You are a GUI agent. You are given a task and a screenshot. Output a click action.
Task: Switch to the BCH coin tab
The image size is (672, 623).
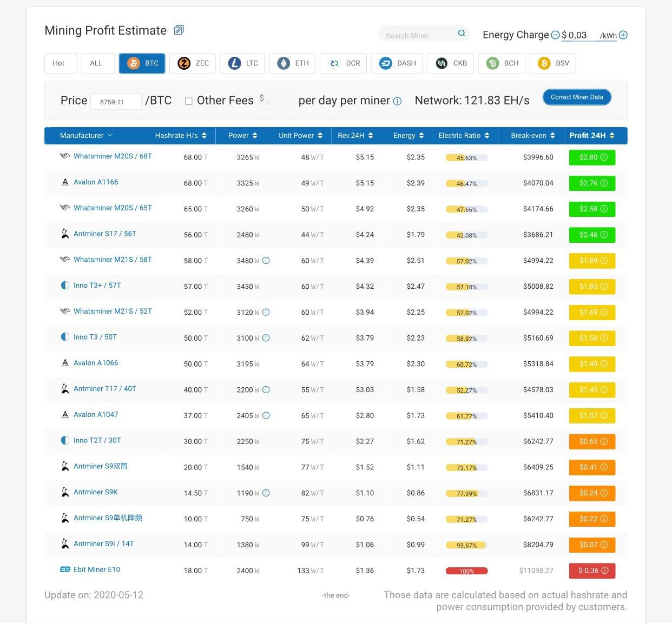(x=502, y=63)
